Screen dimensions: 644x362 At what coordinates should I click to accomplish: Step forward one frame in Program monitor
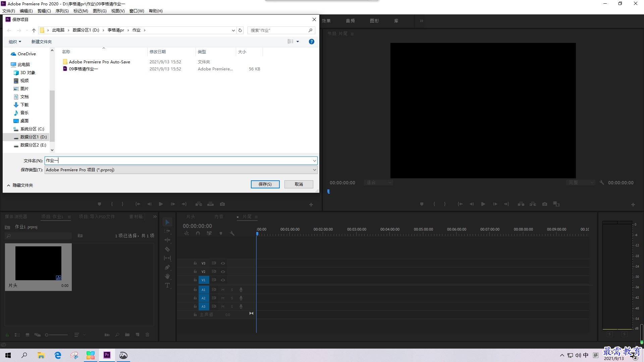coord(495,204)
